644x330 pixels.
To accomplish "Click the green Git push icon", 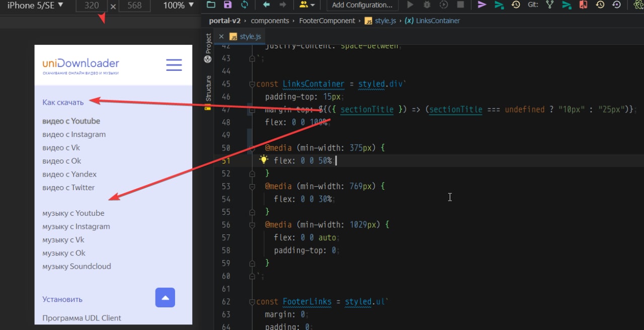I will pyautogui.click(x=567, y=5).
